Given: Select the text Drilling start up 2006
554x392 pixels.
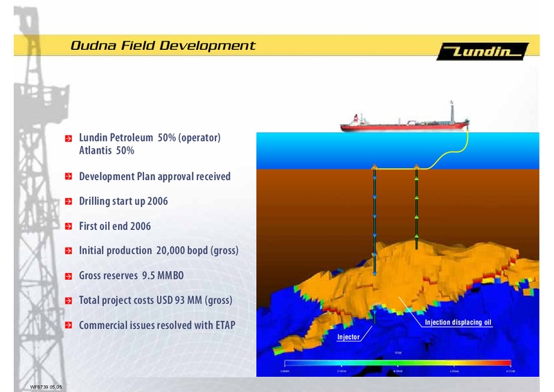Looking at the screenshot, I should (x=123, y=201).
